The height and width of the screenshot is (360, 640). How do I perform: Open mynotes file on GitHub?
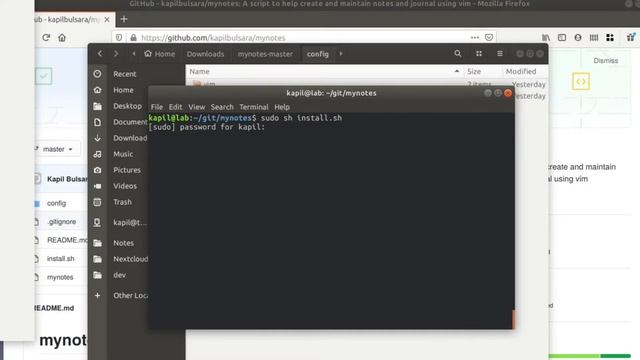60,277
